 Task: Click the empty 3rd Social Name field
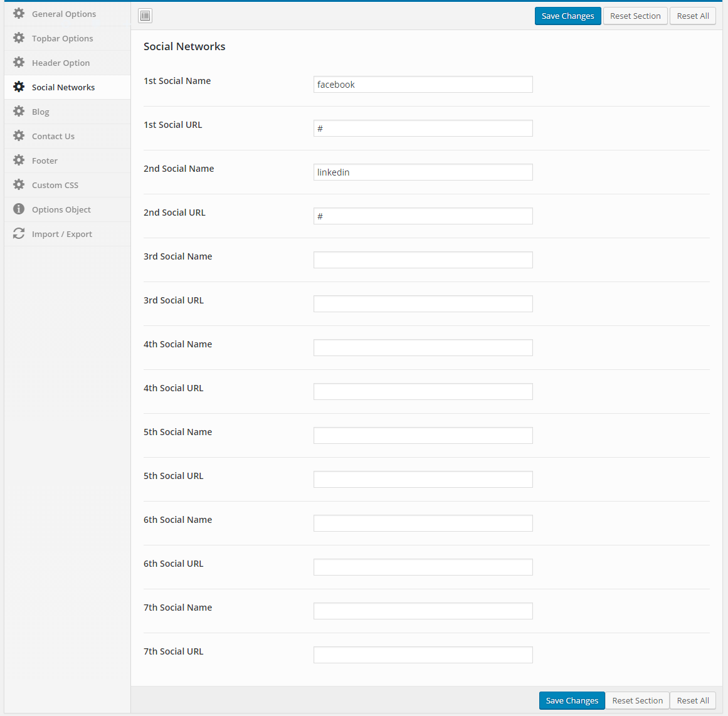(423, 260)
